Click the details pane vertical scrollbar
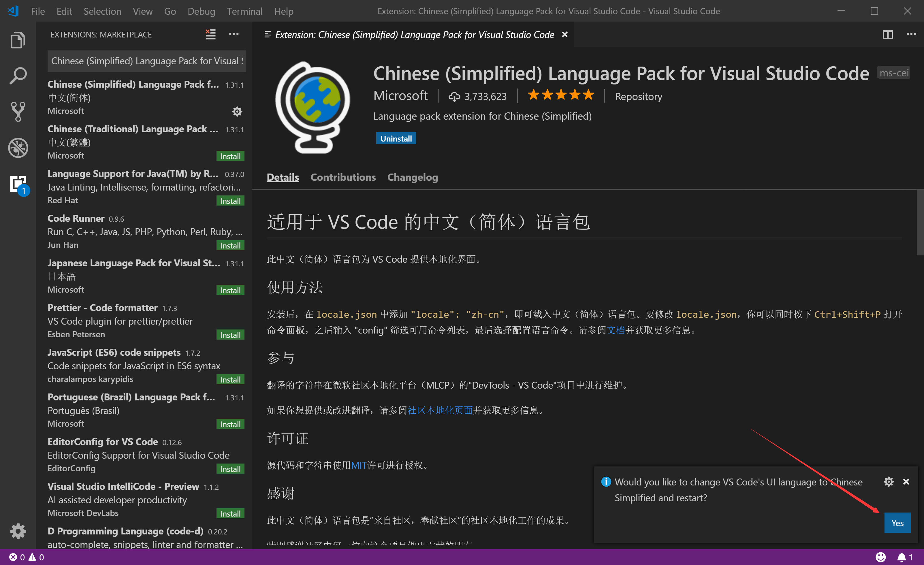This screenshot has width=924, height=565. [920, 223]
